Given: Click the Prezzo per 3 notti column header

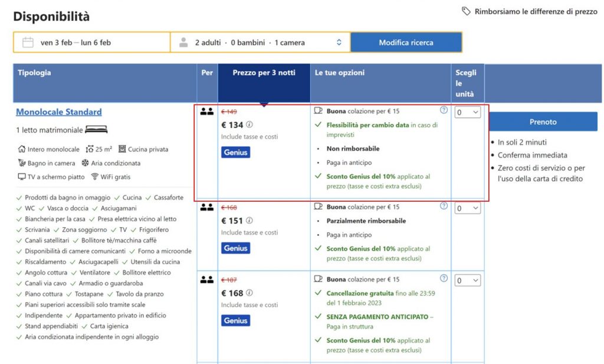Looking at the screenshot, I should pos(264,73).
